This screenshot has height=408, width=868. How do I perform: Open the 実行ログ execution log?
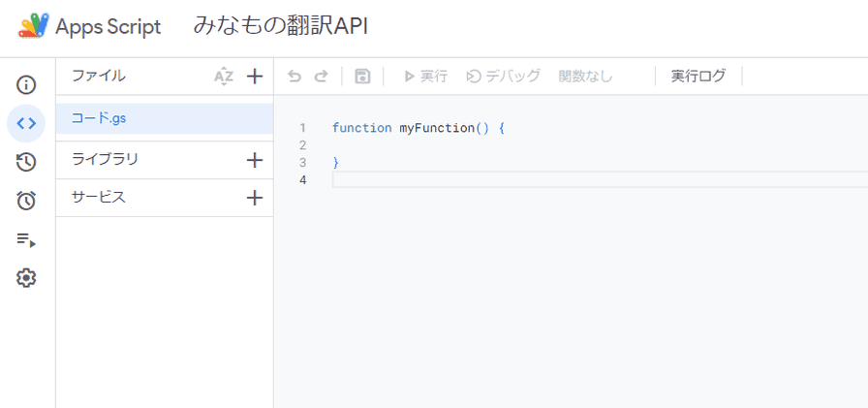697,77
